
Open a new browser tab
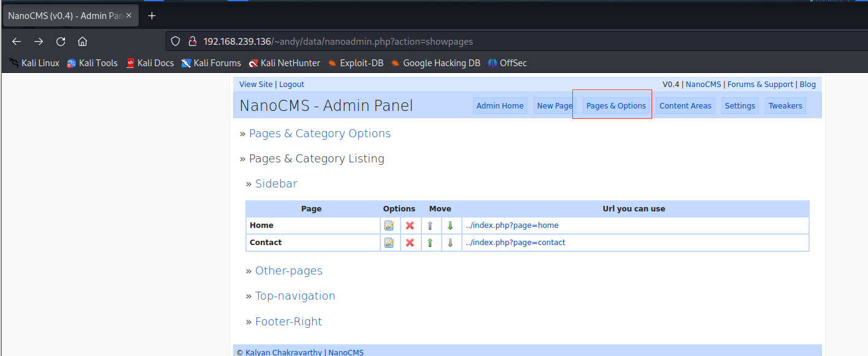pyautogui.click(x=152, y=16)
